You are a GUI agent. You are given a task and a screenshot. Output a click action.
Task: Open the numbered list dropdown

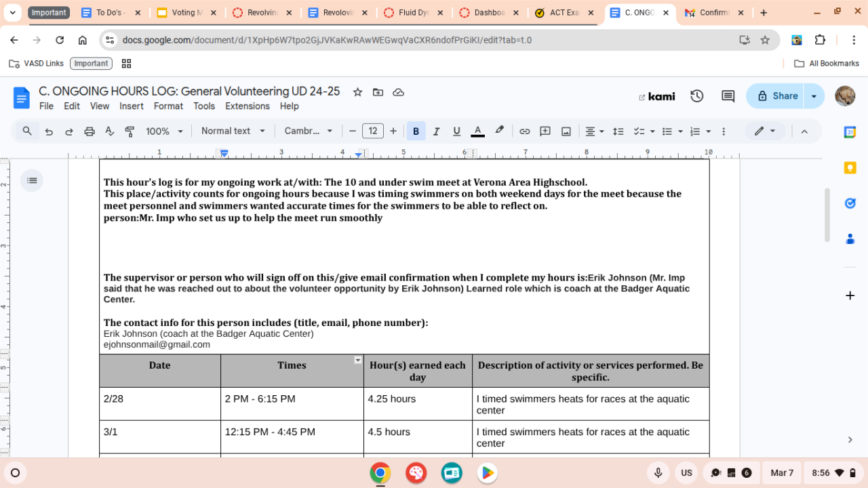pyautogui.click(x=700, y=131)
